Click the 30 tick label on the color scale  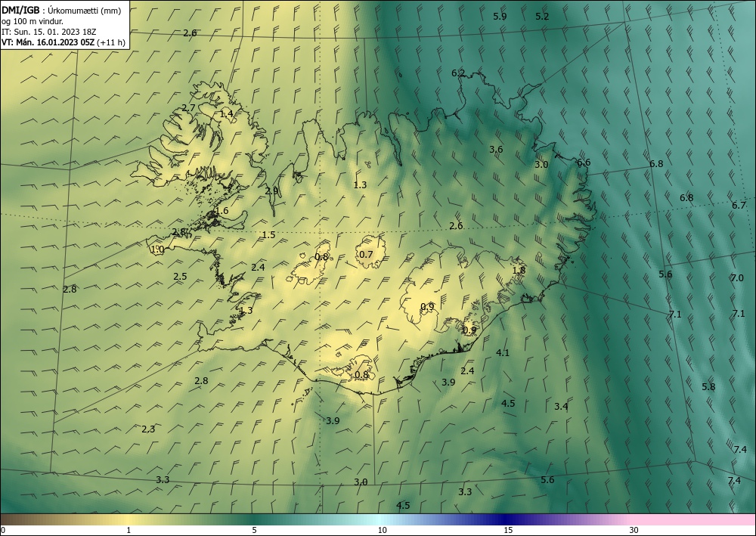click(x=634, y=530)
